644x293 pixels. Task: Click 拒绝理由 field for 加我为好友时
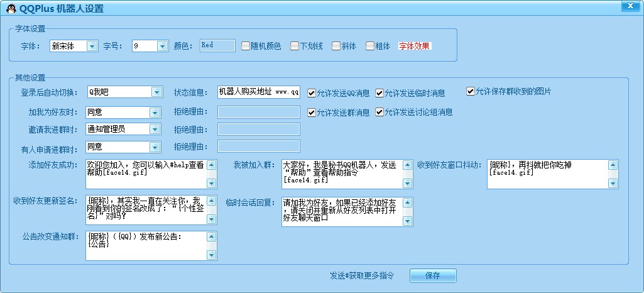coord(259,112)
